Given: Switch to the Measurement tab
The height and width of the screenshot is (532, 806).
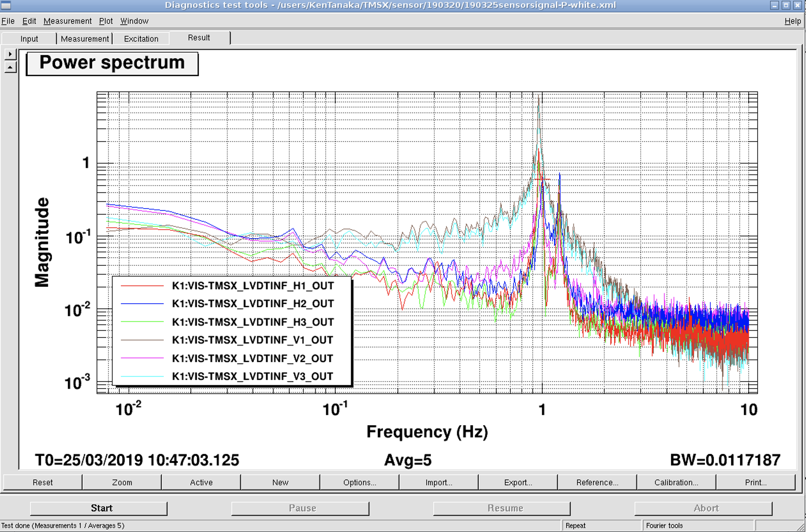Looking at the screenshot, I should point(85,39).
